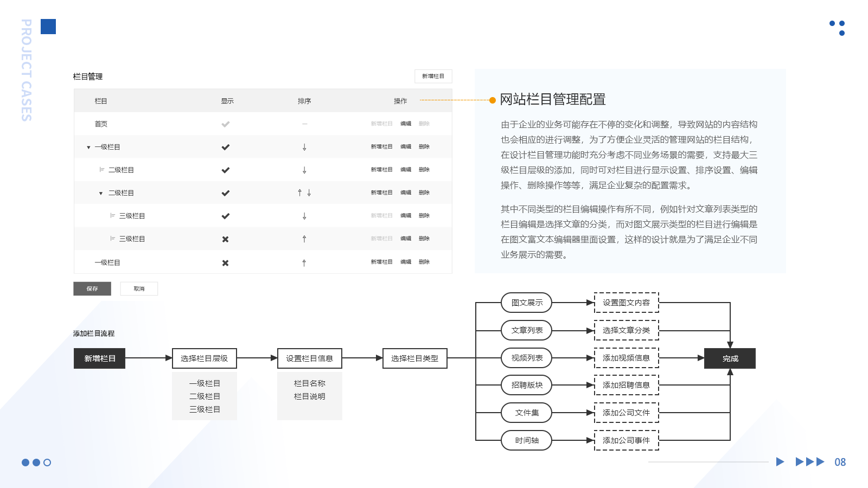Toggle the display checkmark of the visible 三级栏目 row
The height and width of the screenshot is (488, 868).
[226, 216]
